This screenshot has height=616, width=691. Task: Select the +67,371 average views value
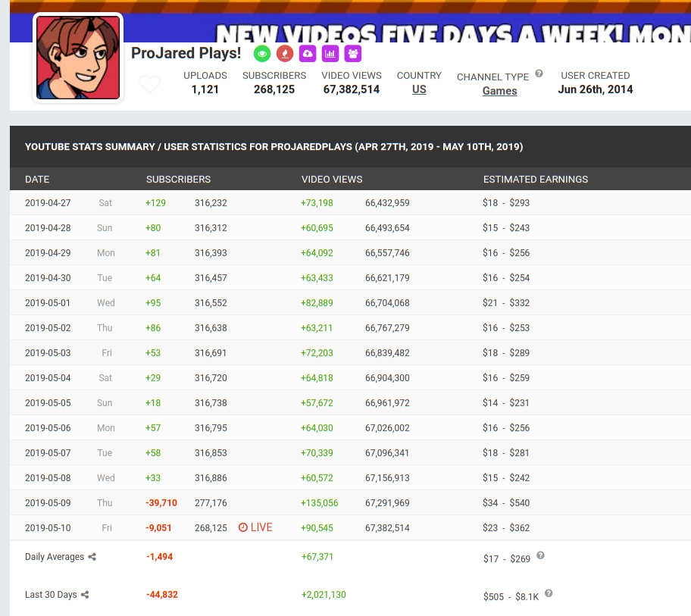pyautogui.click(x=317, y=557)
